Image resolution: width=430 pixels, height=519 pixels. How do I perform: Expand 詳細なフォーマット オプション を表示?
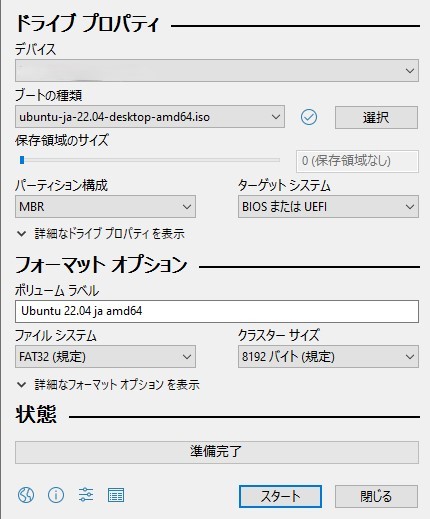tap(108, 384)
